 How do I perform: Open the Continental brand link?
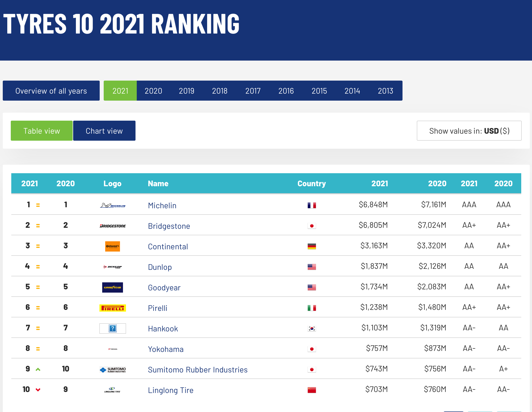pos(168,247)
